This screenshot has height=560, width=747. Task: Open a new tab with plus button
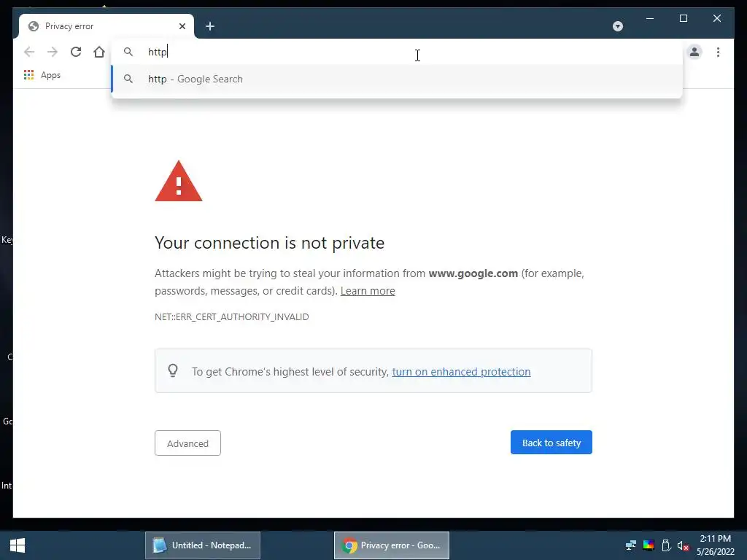210,26
